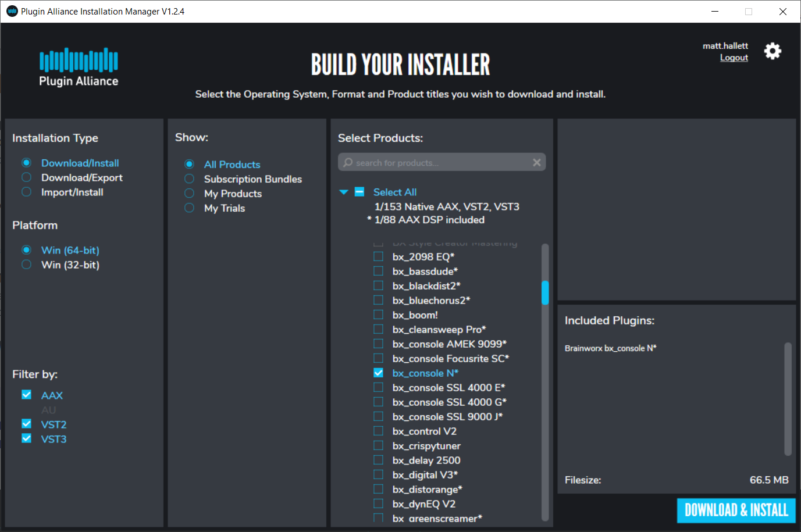This screenshot has width=801, height=532.
Task: Check the bx_console SSL 9000 J* product
Action: coord(378,416)
